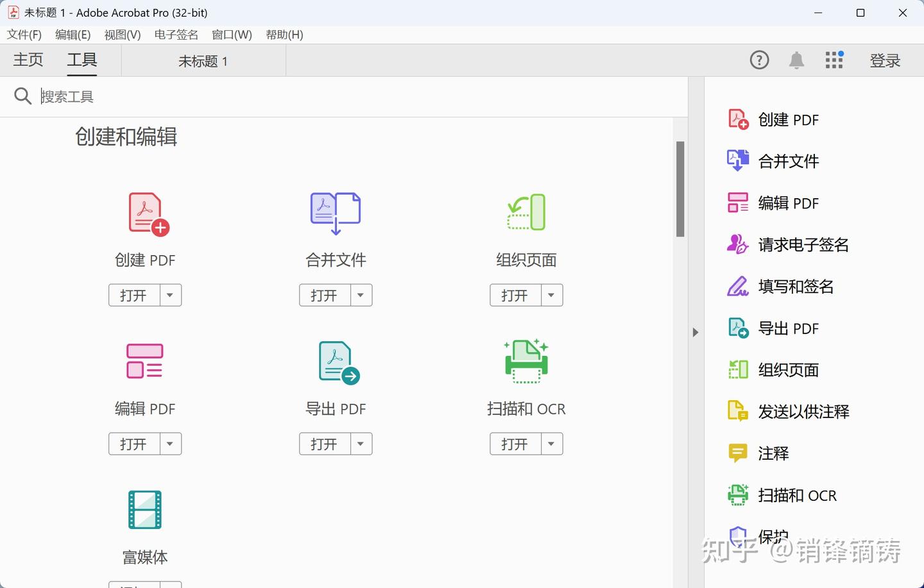This screenshot has width=924, height=588.
Task: Click the 创建 PDF icon in the tools grid
Action: click(x=149, y=214)
